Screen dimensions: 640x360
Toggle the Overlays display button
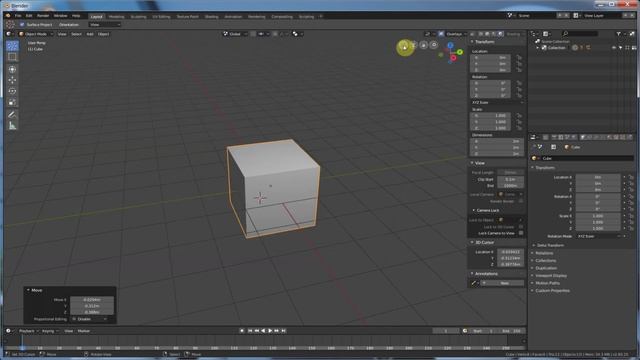click(x=441, y=34)
